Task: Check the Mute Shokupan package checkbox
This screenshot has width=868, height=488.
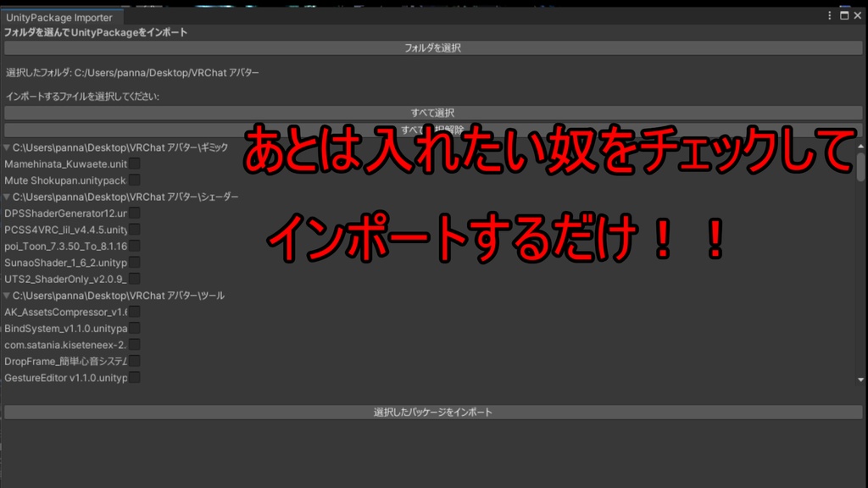Action: pyautogui.click(x=136, y=180)
